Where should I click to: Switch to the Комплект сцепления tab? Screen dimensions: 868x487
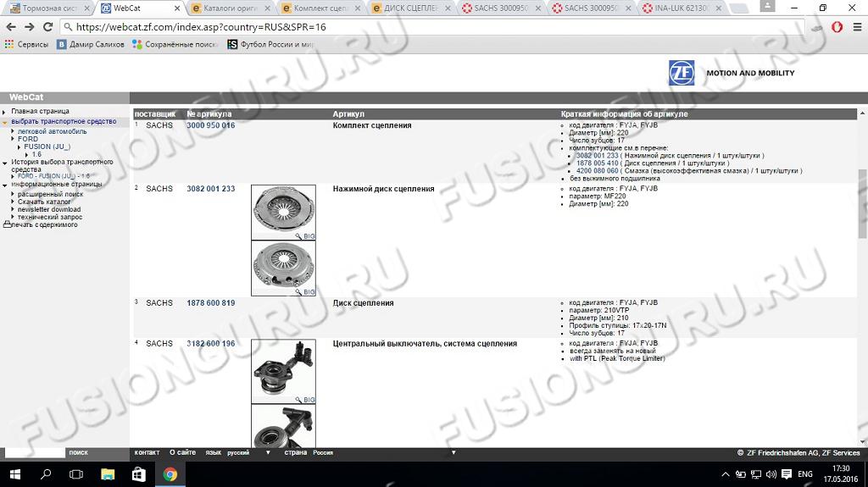coord(320,8)
